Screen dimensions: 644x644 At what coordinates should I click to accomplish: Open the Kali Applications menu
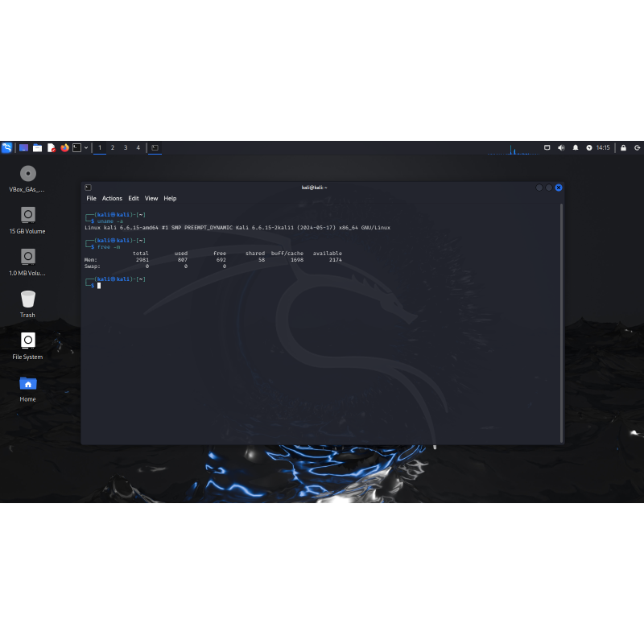pos(6,148)
